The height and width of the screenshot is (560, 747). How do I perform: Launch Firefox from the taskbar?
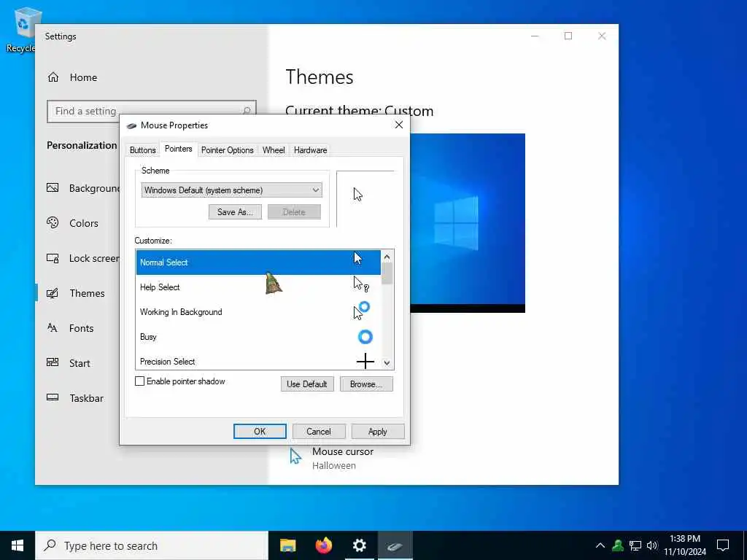coord(323,545)
